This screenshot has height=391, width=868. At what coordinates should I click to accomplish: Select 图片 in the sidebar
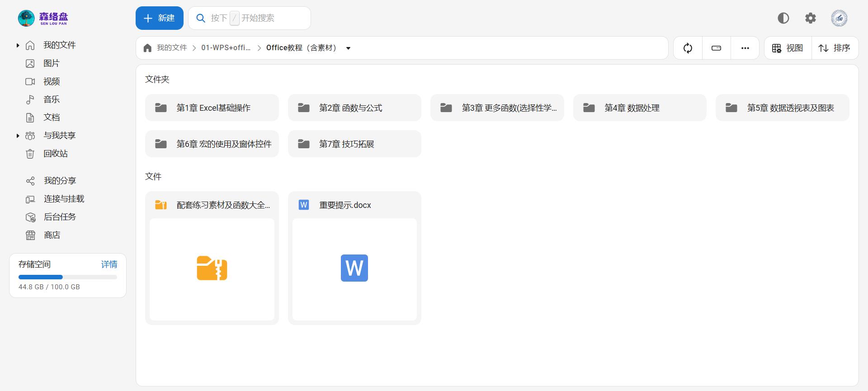pyautogui.click(x=51, y=63)
